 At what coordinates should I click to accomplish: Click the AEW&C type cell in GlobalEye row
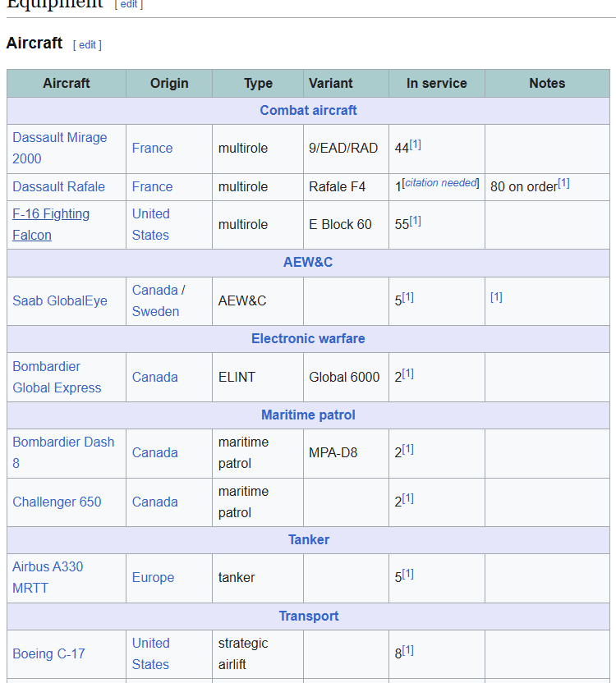point(258,301)
